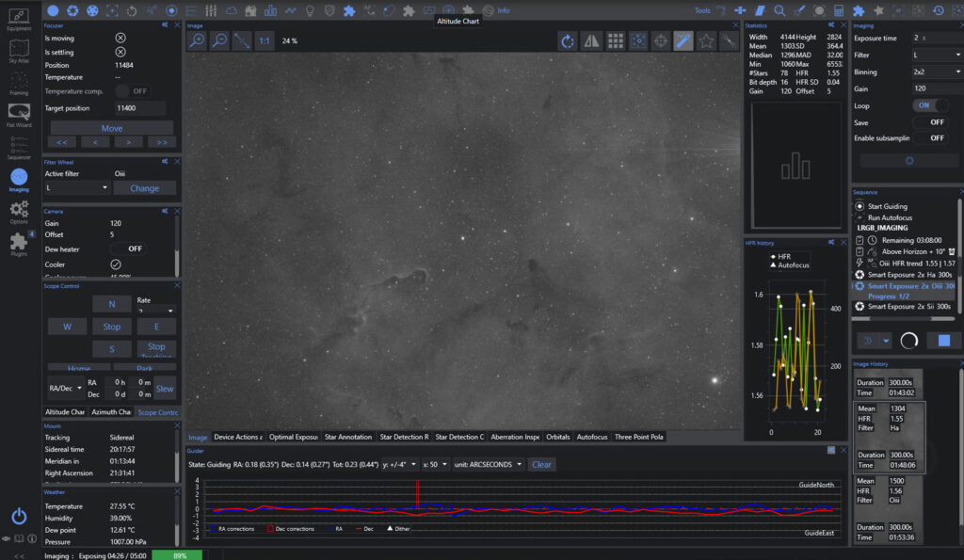Toggle aberration grid mosaic view
The image size is (964, 560).
(615, 40)
